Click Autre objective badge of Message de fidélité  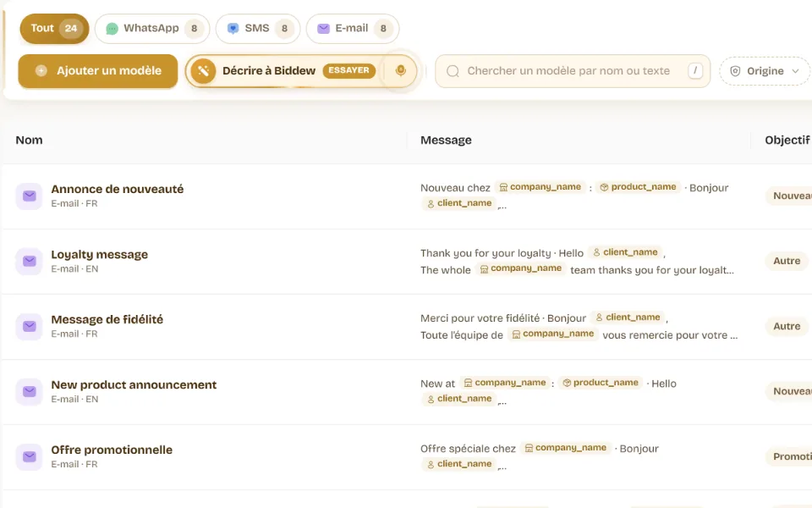pos(787,327)
